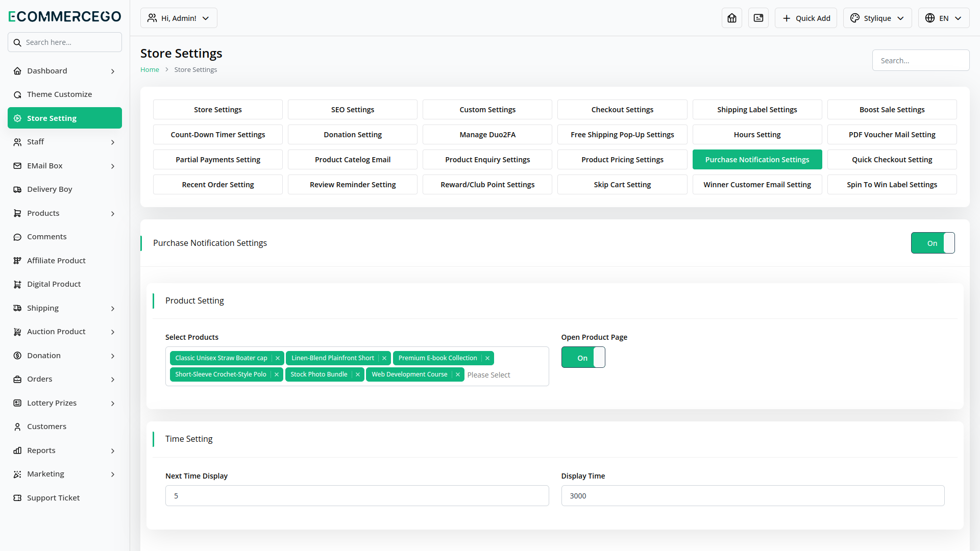Remove Classic Unisex Straw Boater cap tag
Image resolution: width=980 pixels, height=551 pixels.
point(278,358)
